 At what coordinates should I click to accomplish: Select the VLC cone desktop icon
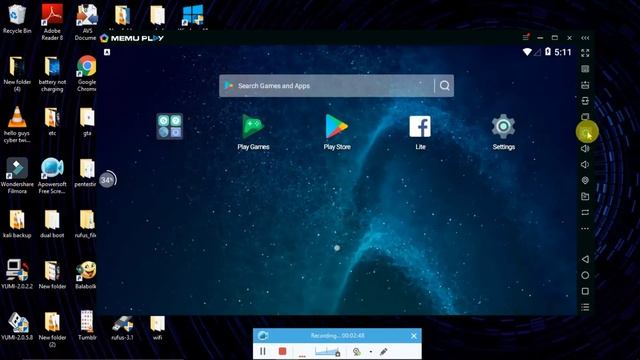(17, 124)
